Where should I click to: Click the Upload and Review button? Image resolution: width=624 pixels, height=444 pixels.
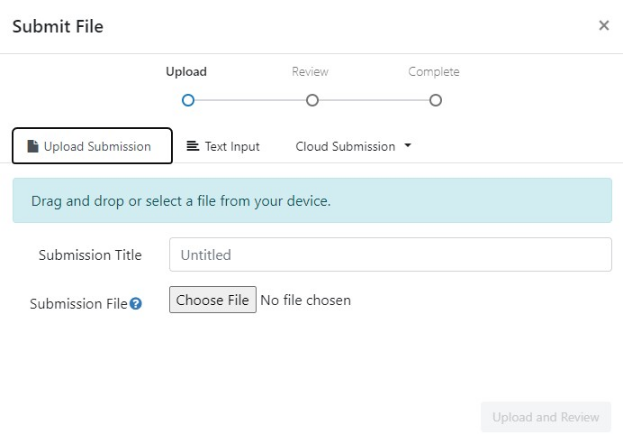(x=545, y=416)
